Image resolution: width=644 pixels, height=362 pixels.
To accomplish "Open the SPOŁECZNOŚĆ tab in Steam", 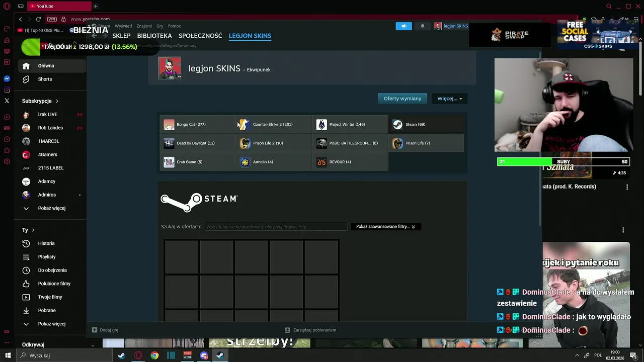I will coord(200,36).
